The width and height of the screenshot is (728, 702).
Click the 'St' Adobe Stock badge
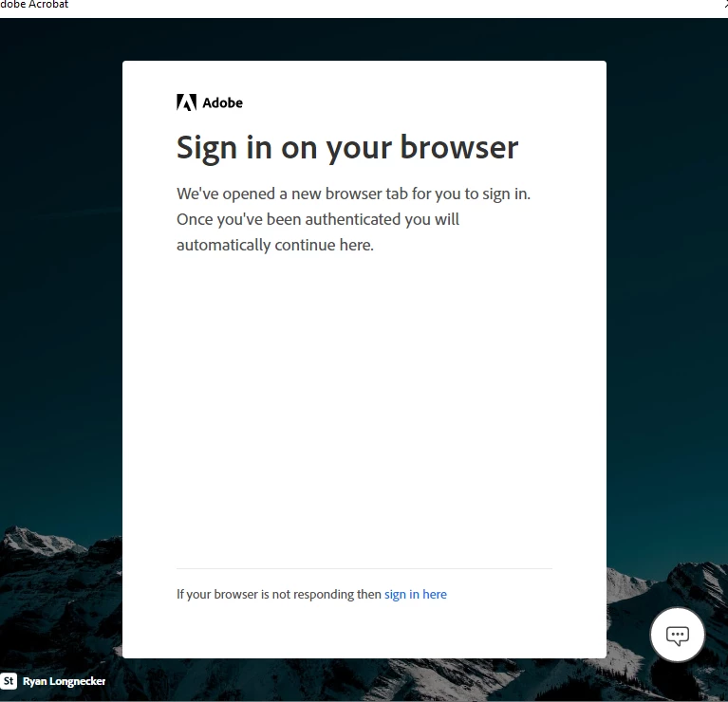click(x=9, y=681)
